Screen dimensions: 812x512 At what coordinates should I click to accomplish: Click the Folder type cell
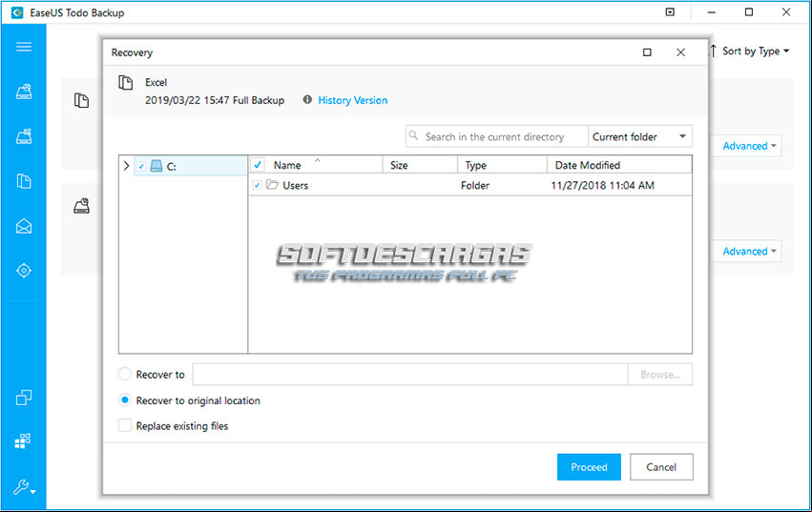pyautogui.click(x=475, y=185)
